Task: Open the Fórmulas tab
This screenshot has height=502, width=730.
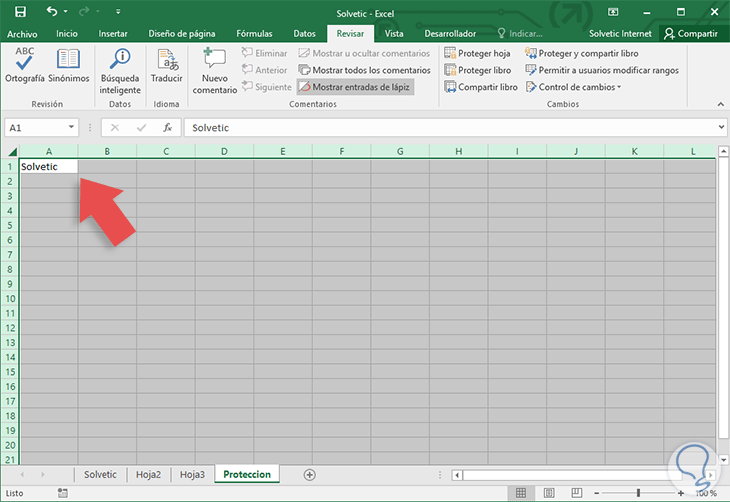Action: coord(254,34)
